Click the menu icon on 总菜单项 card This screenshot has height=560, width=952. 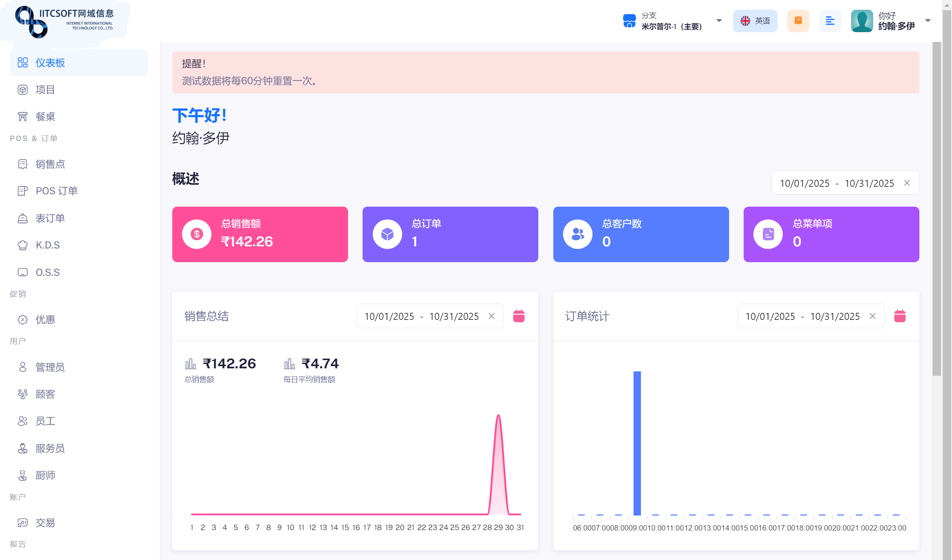pos(768,234)
